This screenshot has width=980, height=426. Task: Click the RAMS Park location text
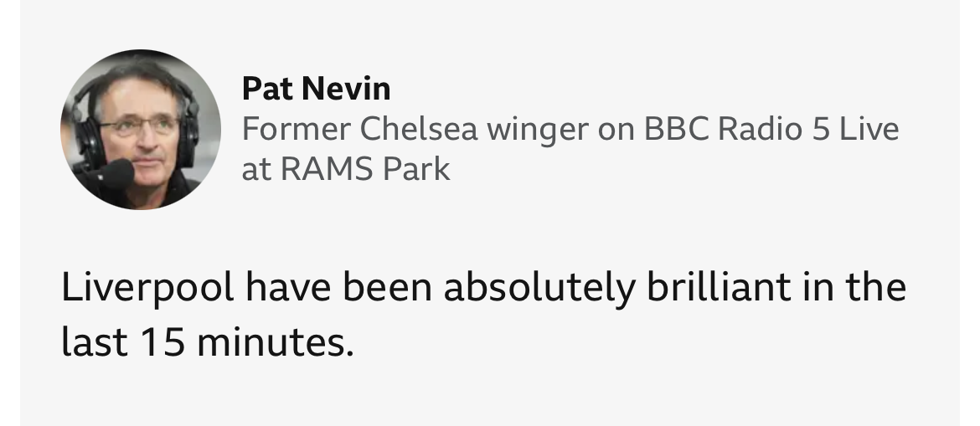click(365, 170)
